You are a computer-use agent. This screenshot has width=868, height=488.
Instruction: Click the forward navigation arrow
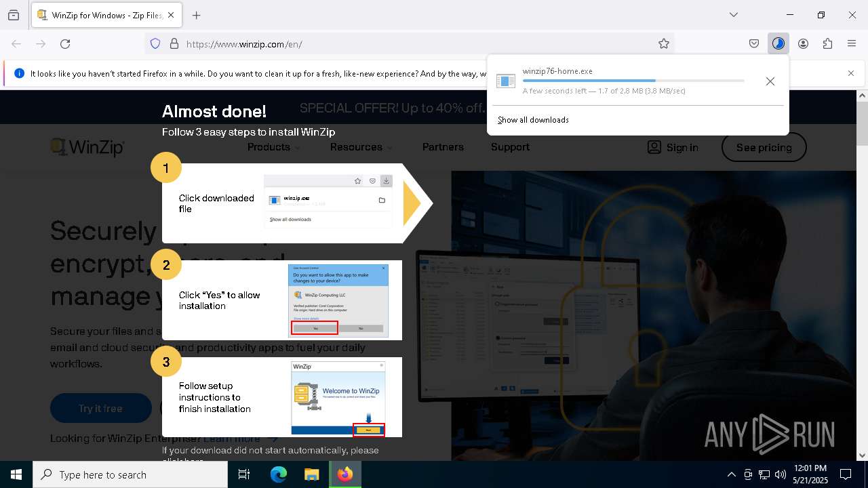coord(41,43)
